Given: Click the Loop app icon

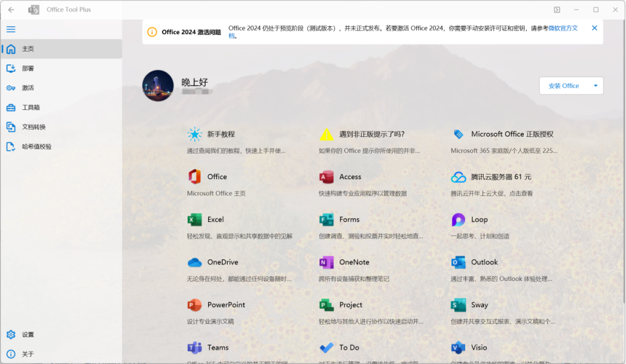Looking at the screenshot, I should click(x=459, y=219).
